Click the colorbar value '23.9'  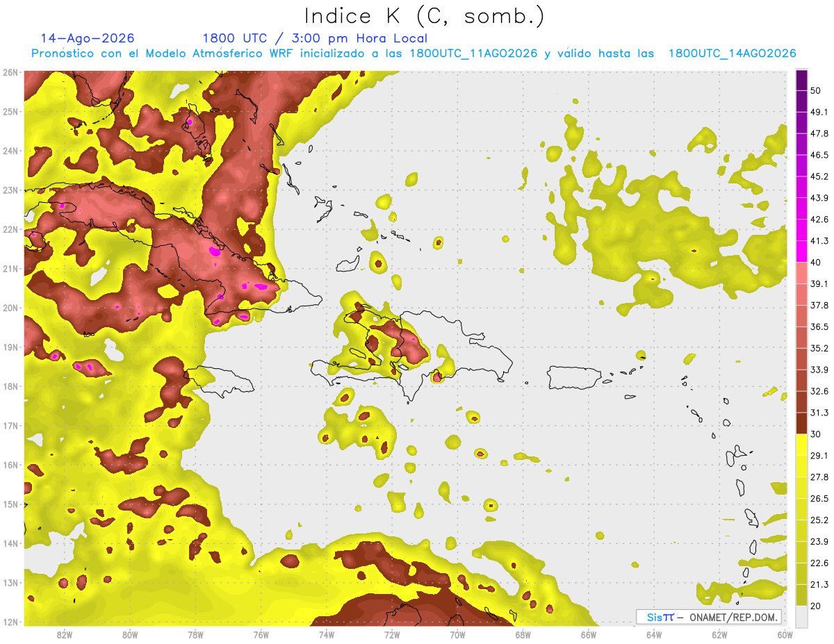coord(819,542)
